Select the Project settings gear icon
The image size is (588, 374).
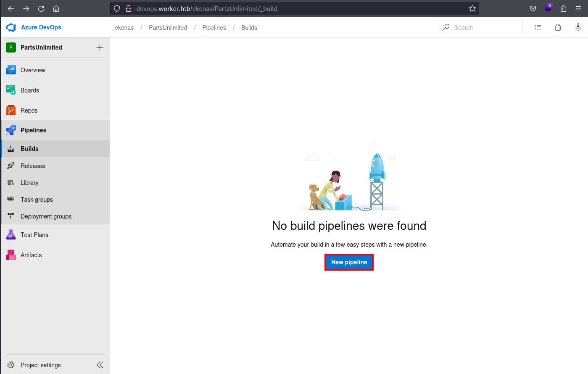(11, 365)
